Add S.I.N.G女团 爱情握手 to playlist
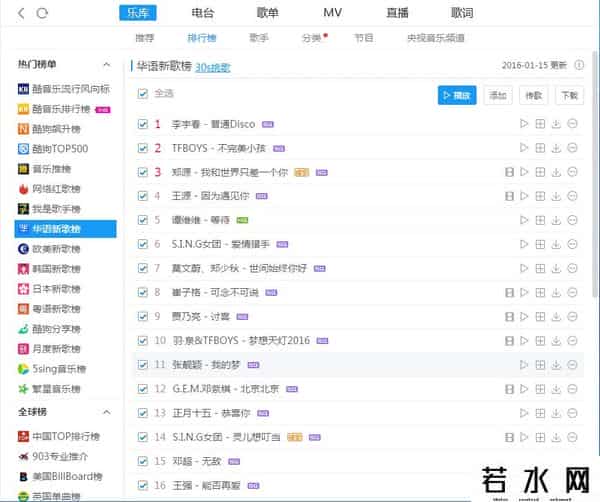Viewport: 600px width, 502px height. pyautogui.click(x=540, y=244)
